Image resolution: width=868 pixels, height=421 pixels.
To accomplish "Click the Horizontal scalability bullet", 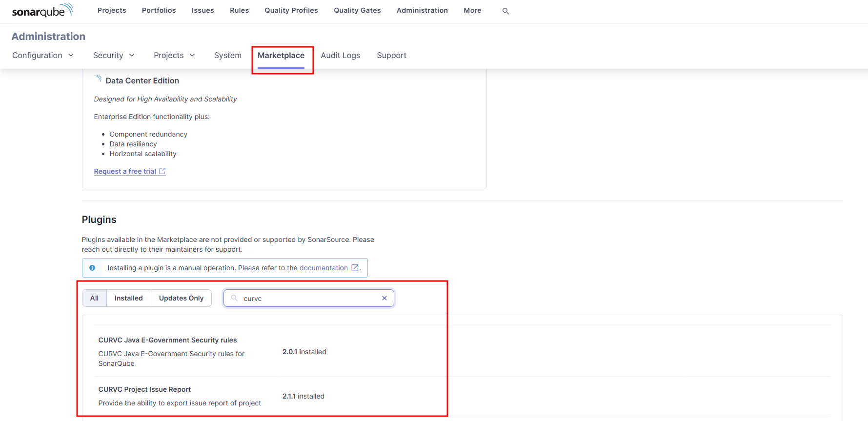I will pyautogui.click(x=143, y=154).
